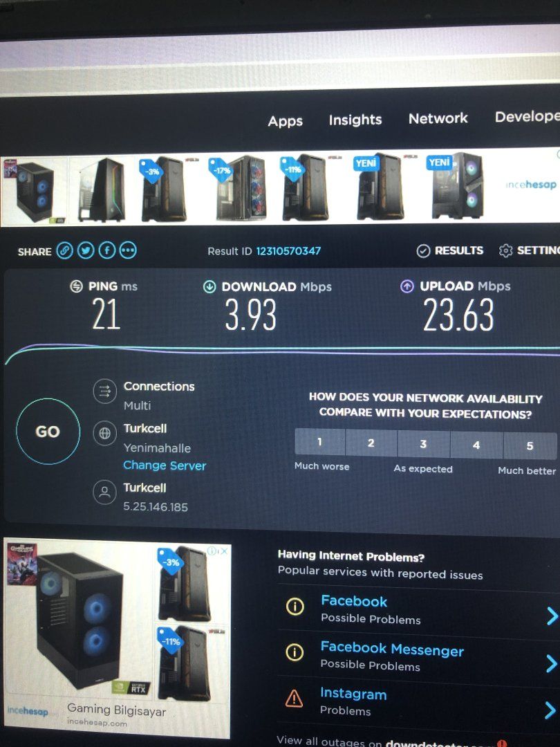
Task: Click the ping value 21
Action: click(106, 313)
